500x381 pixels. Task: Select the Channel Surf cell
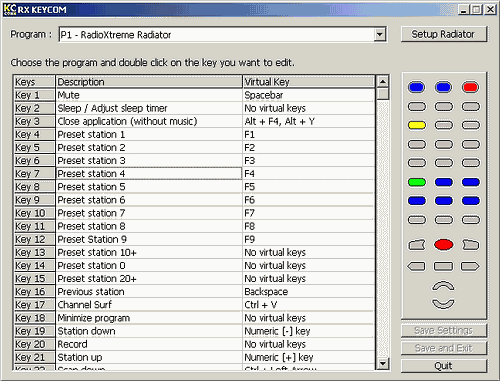149,305
